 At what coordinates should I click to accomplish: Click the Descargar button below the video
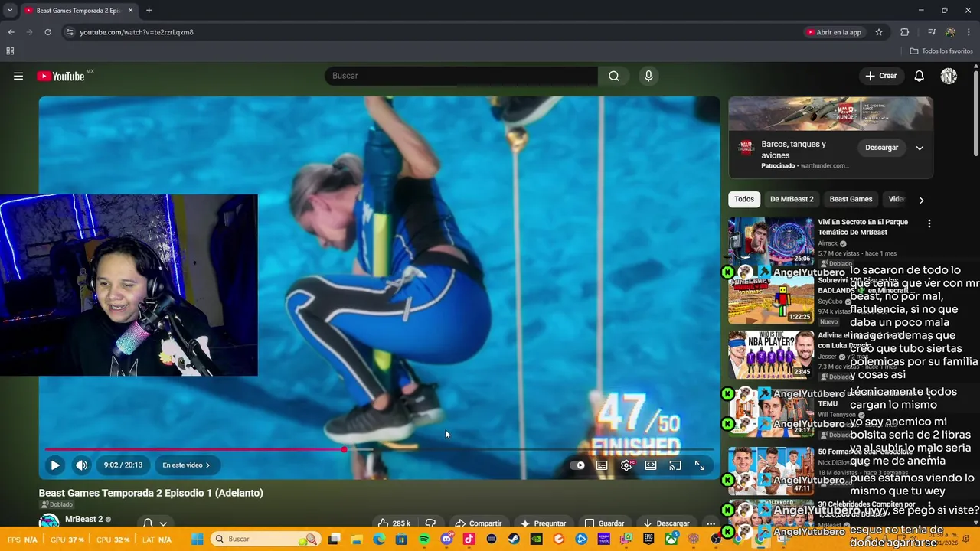pyautogui.click(x=665, y=523)
